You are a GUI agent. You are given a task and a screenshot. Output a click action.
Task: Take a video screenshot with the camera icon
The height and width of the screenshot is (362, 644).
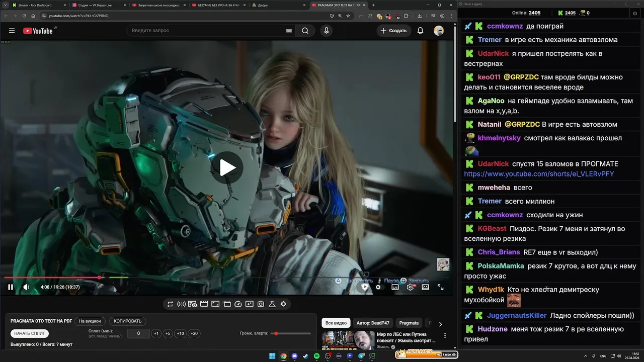tap(261, 304)
